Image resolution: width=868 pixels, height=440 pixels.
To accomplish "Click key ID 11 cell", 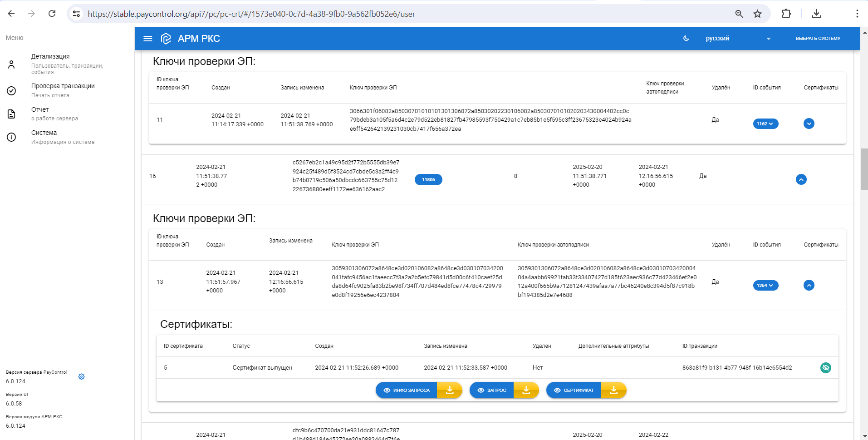I will click(x=160, y=120).
